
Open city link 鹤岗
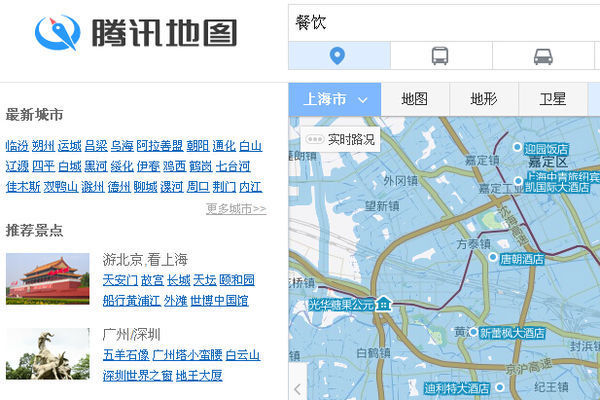click(x=201, y=167)
